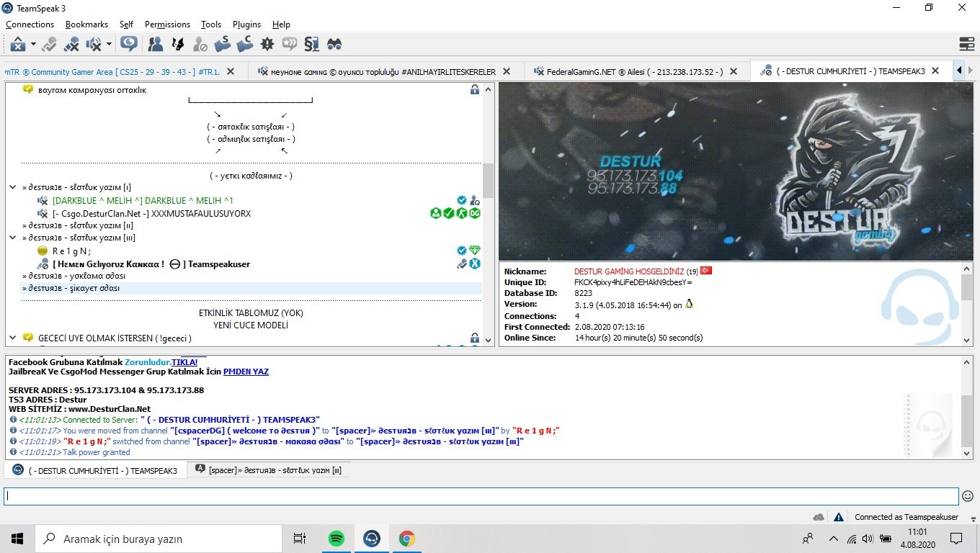Select user R e 1 g N ; in tree
Image resolution: width=980 pixels, height=553 pixels.
pos(72,251)
